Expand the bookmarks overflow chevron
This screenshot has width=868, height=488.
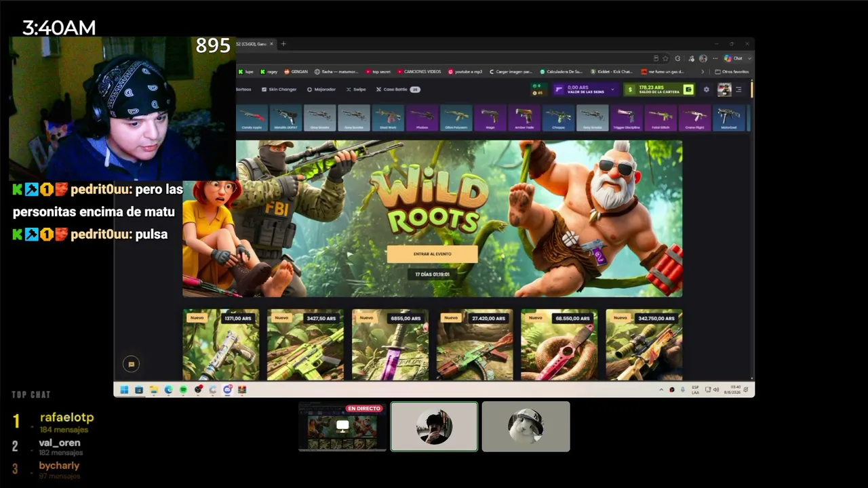coord(702,71)
